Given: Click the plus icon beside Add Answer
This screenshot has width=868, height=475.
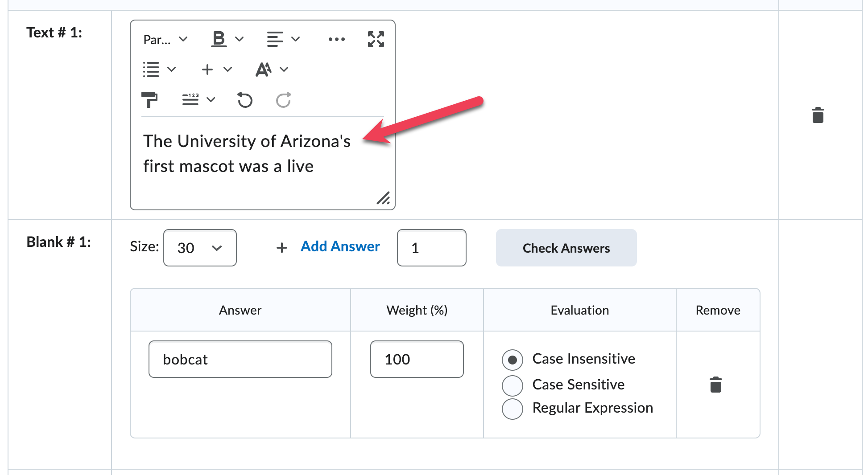Looking at the screenshot, I should [282, 248].
